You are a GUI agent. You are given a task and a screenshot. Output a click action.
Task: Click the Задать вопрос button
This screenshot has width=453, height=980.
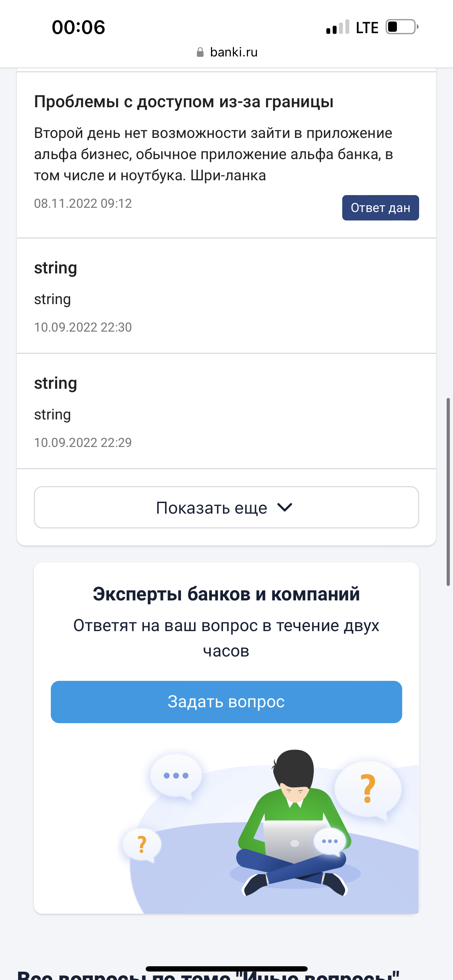click(226, 702)
